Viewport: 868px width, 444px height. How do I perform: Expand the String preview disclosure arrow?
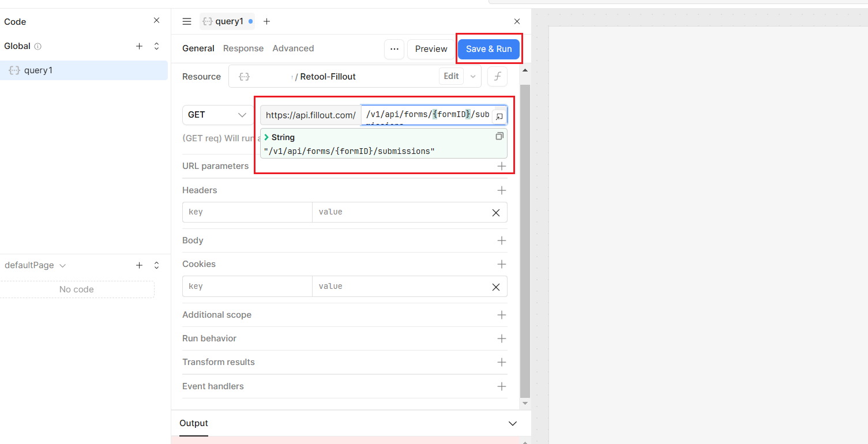[x=266, y=137]
